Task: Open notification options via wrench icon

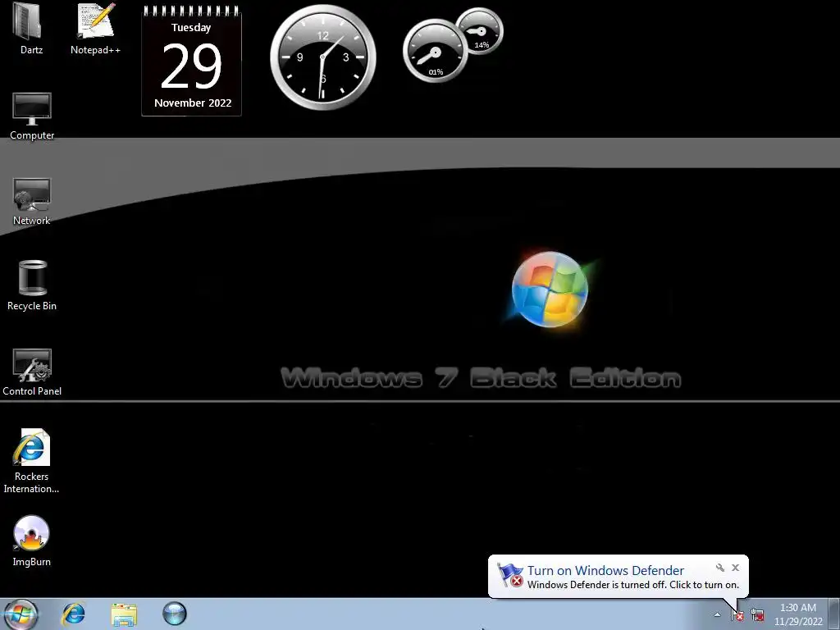Action: click(x=720, y=568)
